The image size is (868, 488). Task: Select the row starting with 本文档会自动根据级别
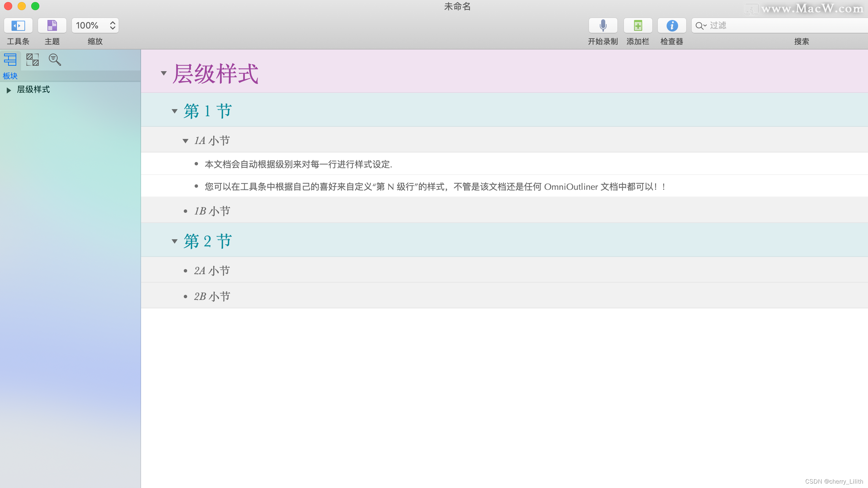tap(504, 164)
